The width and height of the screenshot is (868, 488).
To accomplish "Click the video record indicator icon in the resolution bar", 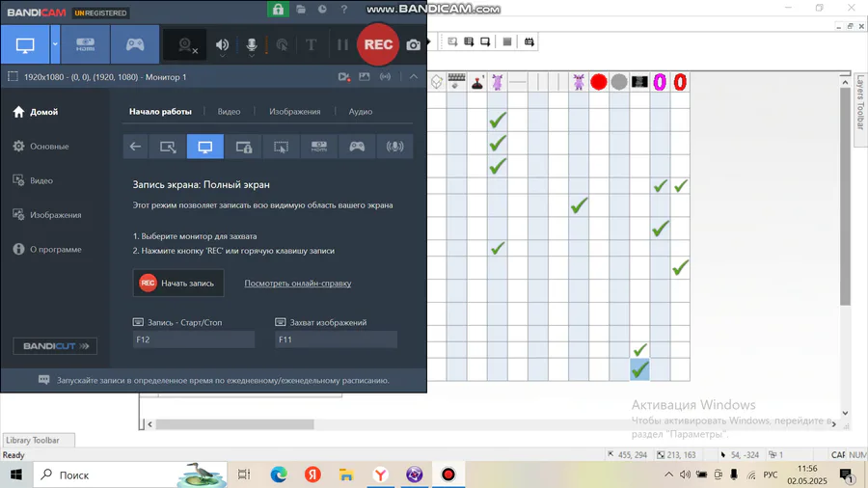I will [343, 77].
